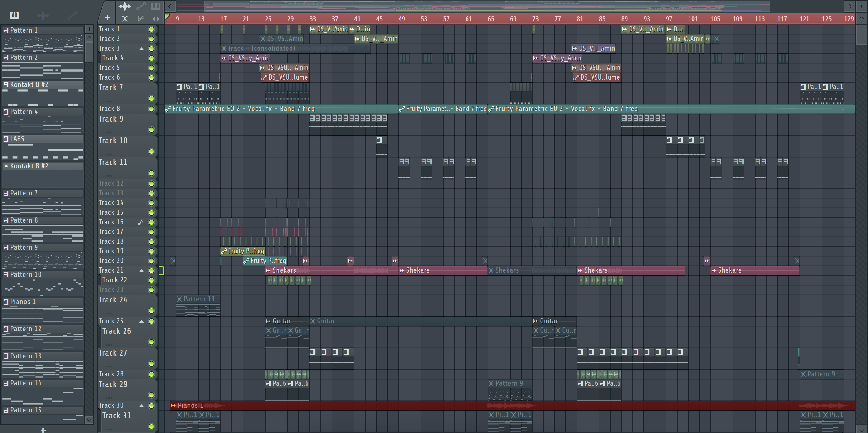
Task: Add a new track with plus button
Action: point(108,17)
